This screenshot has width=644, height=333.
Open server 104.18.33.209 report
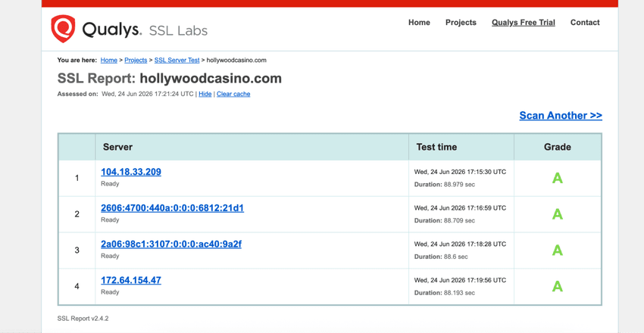[131, 172]
